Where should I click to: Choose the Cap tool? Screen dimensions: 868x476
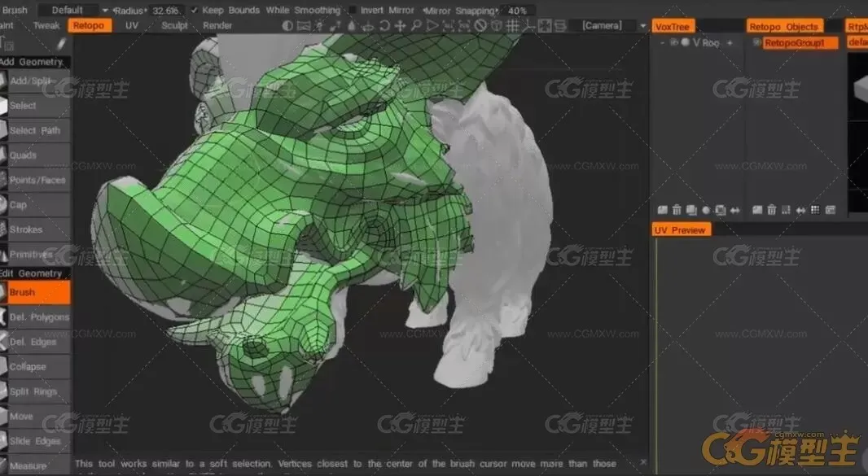(36, 205)
